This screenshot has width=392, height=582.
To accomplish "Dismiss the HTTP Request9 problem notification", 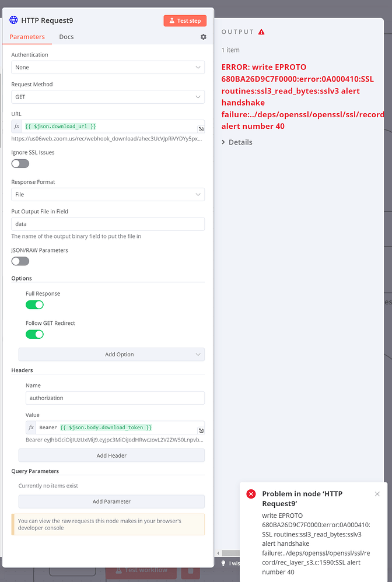I will (377, 494).
